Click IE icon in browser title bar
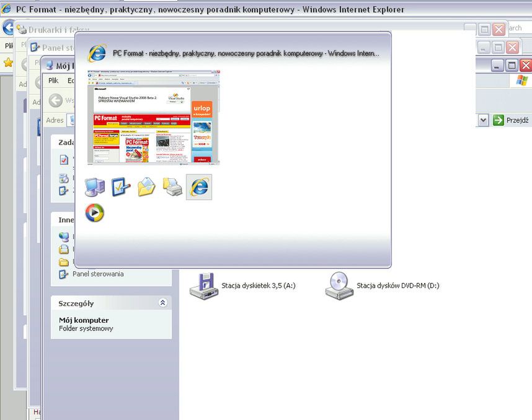 (x=6, y=9)
